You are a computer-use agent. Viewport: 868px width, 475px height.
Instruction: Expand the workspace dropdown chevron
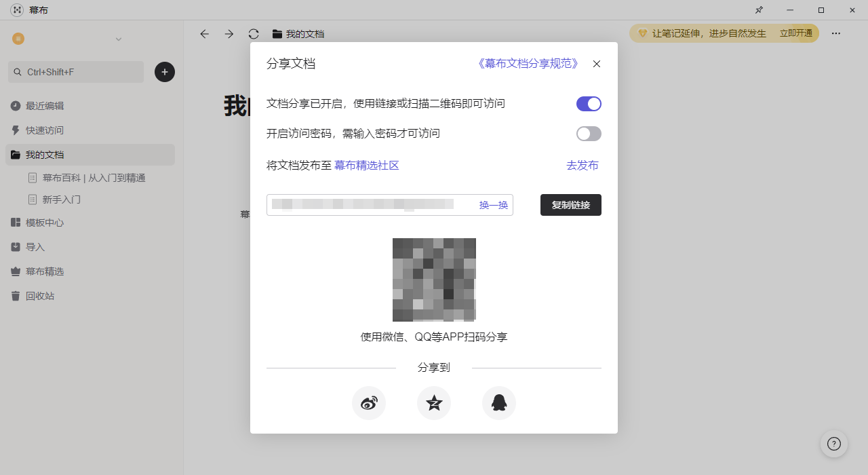coord(118,39)
